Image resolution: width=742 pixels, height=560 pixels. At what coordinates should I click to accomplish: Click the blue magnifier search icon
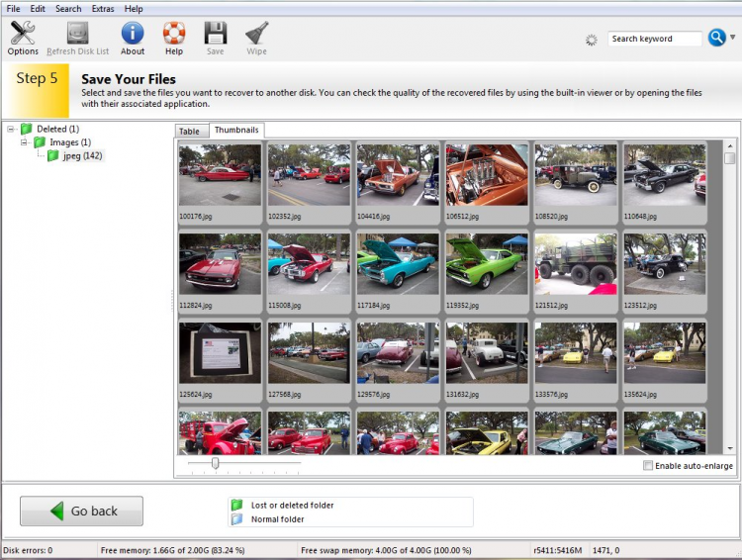coord(717,39)
